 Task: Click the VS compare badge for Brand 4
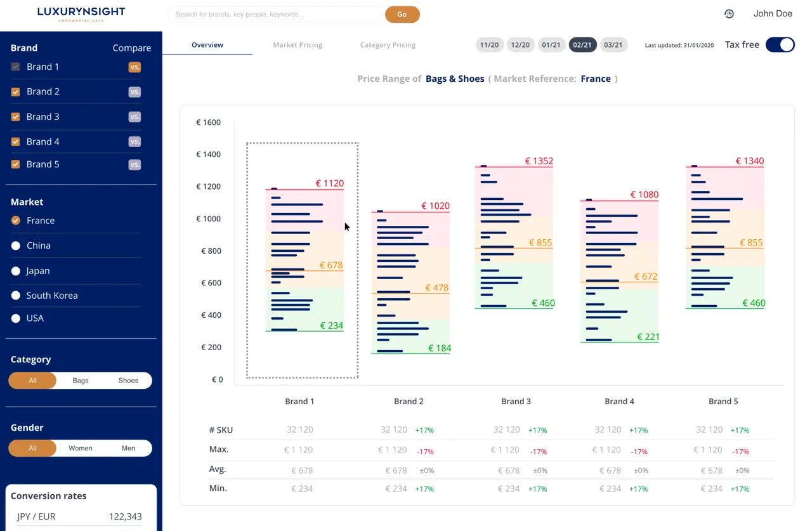134,142
